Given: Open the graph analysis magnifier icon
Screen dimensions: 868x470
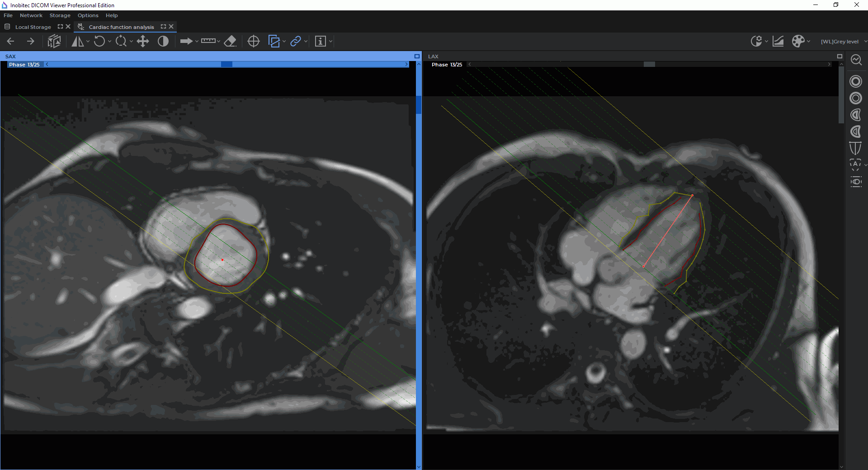Looking at the screenshot, I should (856, 60).
